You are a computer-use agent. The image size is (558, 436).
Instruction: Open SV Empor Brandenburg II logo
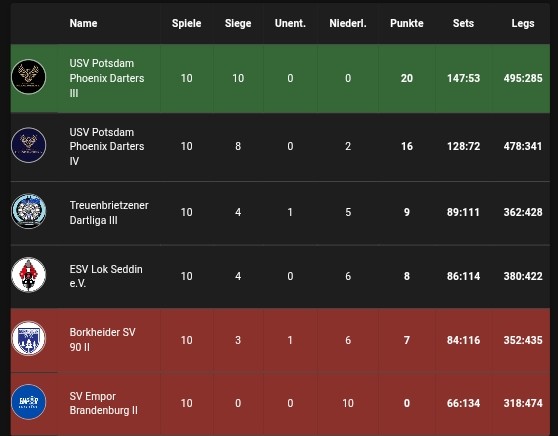tap(28, 402)
